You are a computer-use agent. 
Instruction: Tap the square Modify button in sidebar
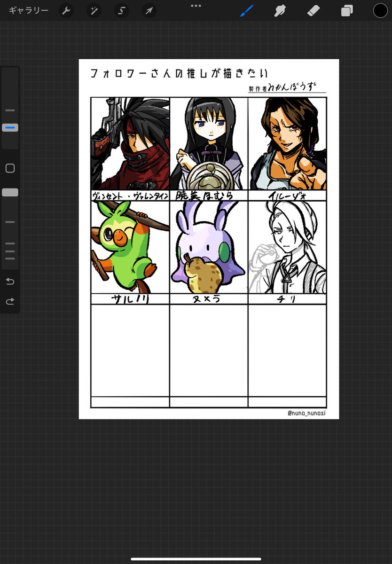pos(10,168)
